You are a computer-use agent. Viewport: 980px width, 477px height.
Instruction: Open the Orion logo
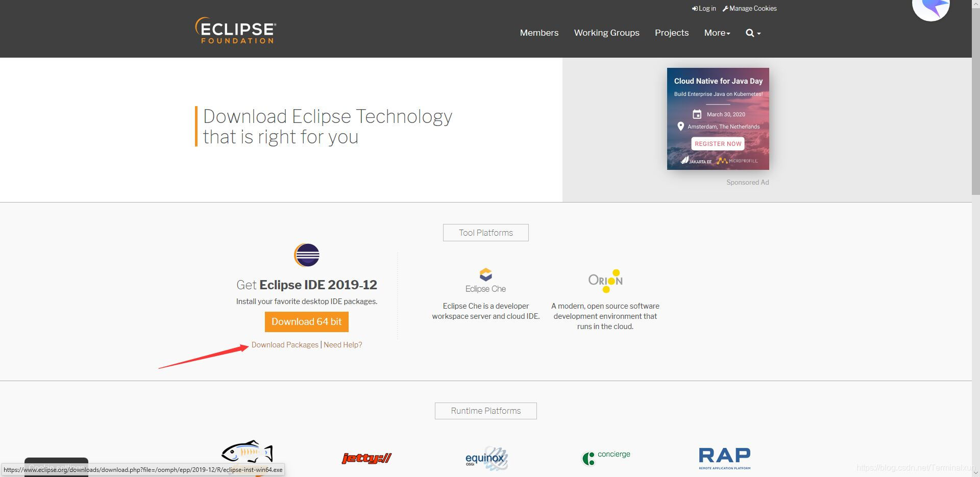coord(605,281)
